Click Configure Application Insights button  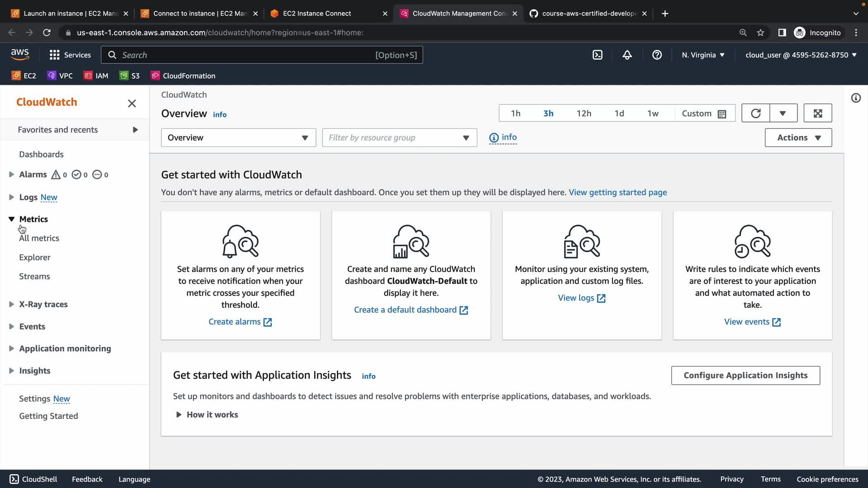745,375
